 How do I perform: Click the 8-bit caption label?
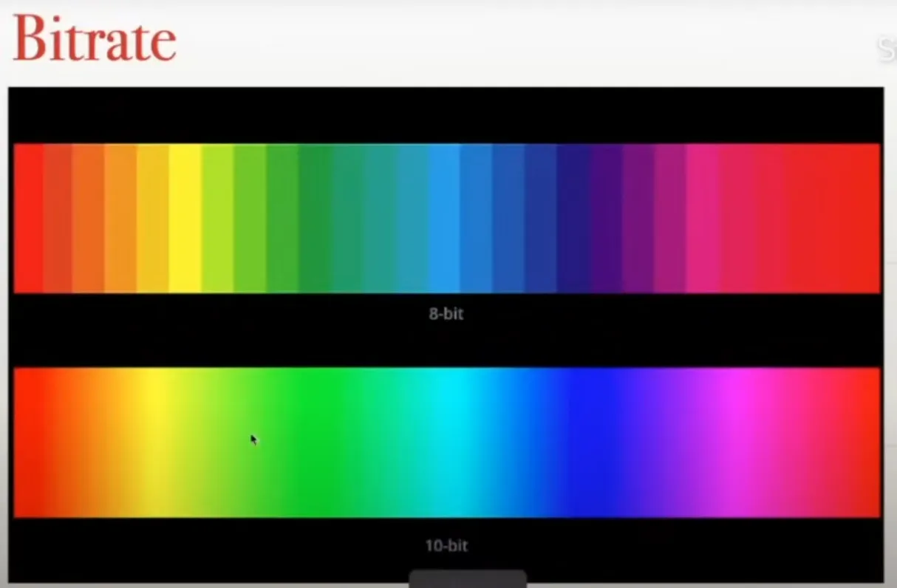446,313
